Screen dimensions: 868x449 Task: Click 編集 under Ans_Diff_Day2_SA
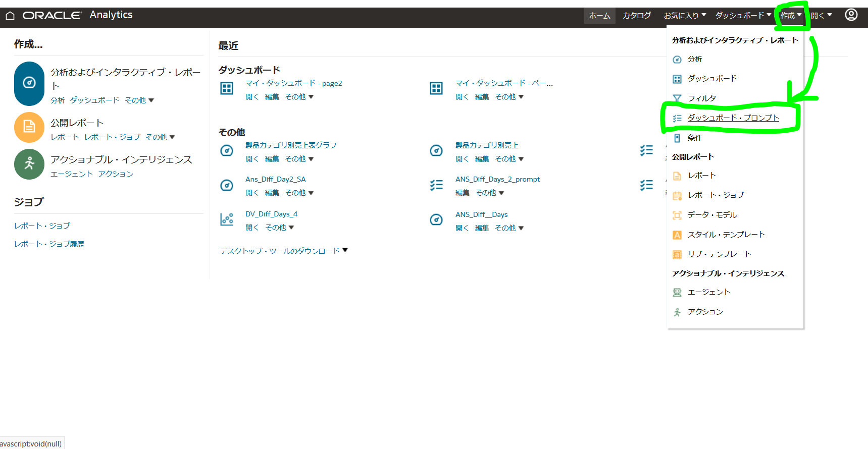point(272,193)
